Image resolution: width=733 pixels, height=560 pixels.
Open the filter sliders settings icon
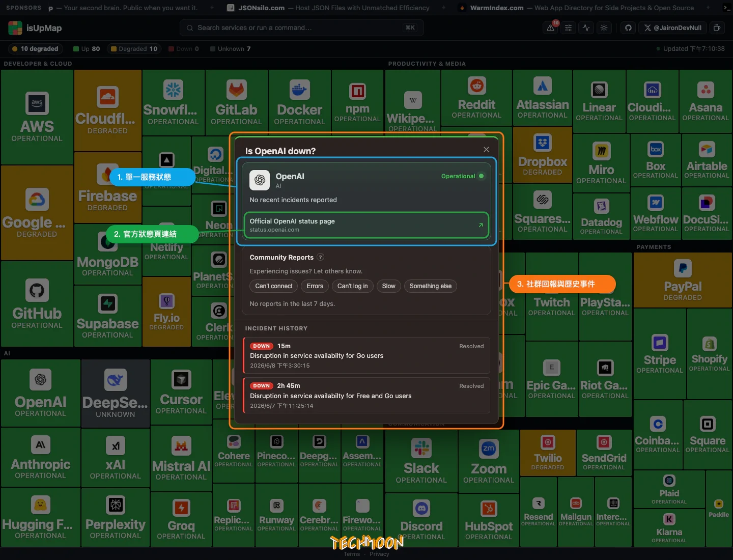tap(569, 27)
